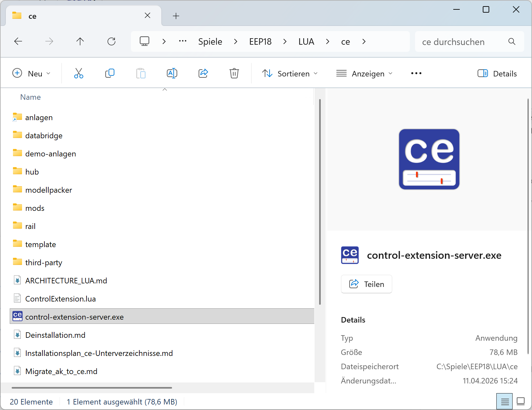Refresh the current folder view

[111, 41]
